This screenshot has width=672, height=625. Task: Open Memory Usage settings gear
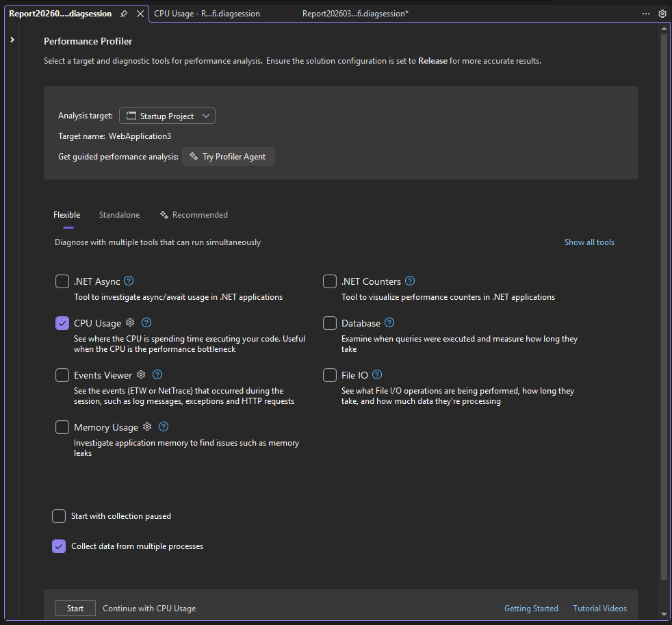pyautogui.click(x=146, y=426)
